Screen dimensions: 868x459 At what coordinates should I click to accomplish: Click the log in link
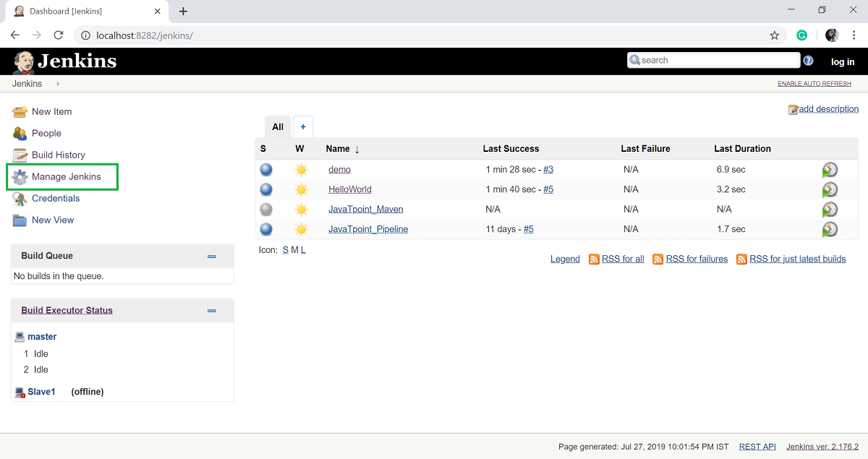point(843,62)
